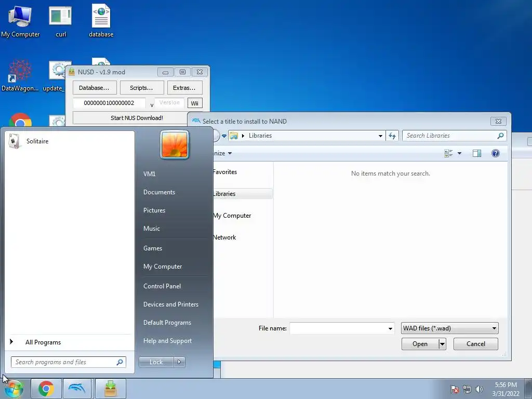Screen dimensions: 532x399
Task: Click the user account picture in Start menu
Action: [175, 145]
